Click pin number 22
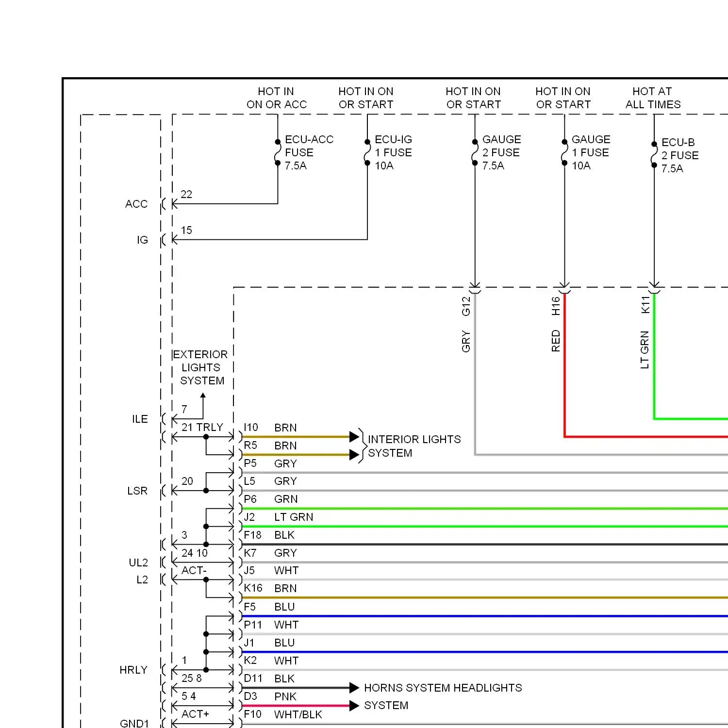The image size is (728, 728). coord(186,194)
